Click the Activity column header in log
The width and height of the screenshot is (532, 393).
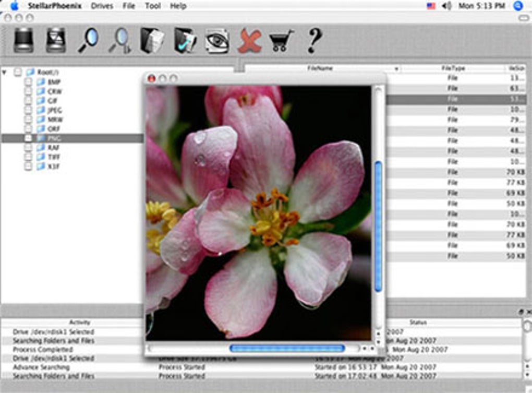point(80,322)
